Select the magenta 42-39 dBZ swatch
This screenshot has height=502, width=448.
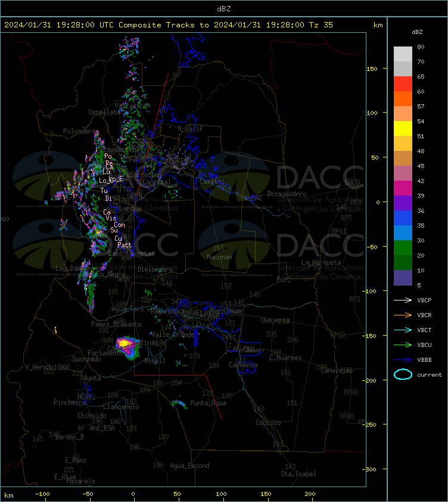tap(403, 188)
